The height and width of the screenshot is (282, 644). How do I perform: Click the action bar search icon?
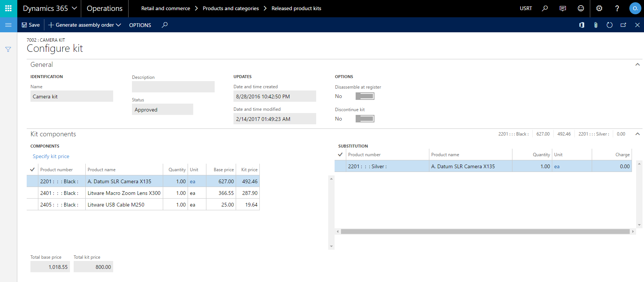click(165, 25)
